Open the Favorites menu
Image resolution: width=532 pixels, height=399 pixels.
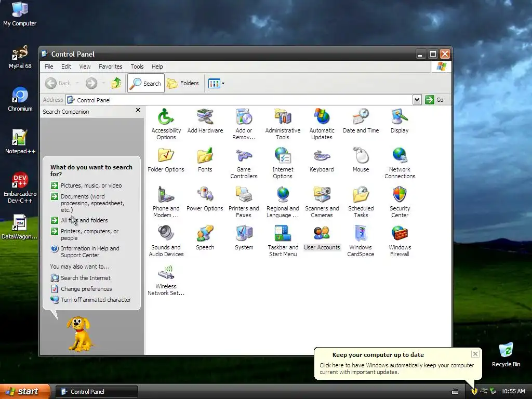(110, 66)
